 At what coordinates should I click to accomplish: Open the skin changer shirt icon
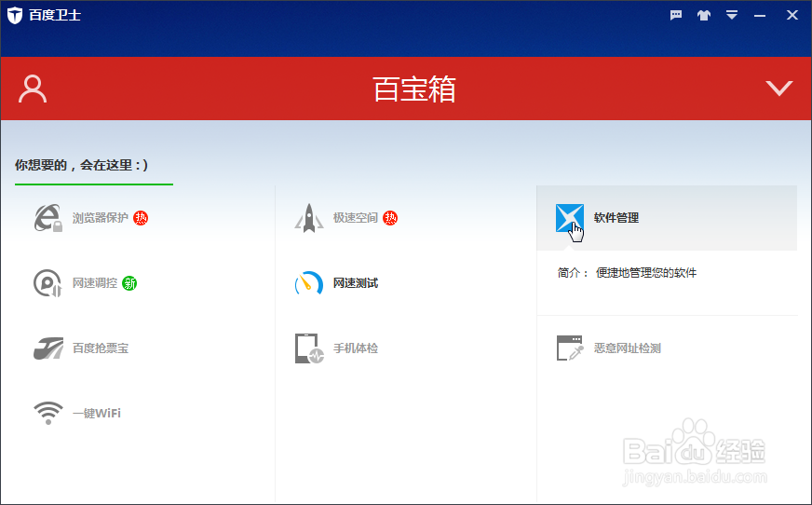point(704,15)
